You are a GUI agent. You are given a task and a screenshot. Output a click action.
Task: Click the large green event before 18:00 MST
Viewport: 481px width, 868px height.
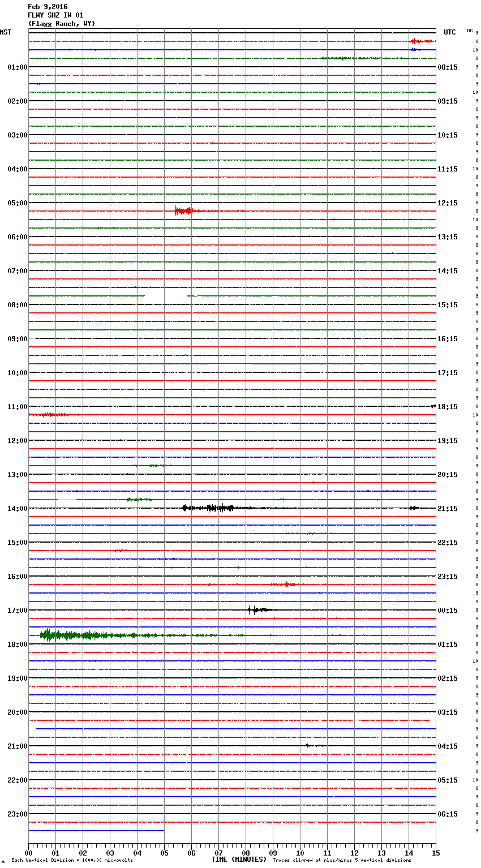tap(74, 635)
